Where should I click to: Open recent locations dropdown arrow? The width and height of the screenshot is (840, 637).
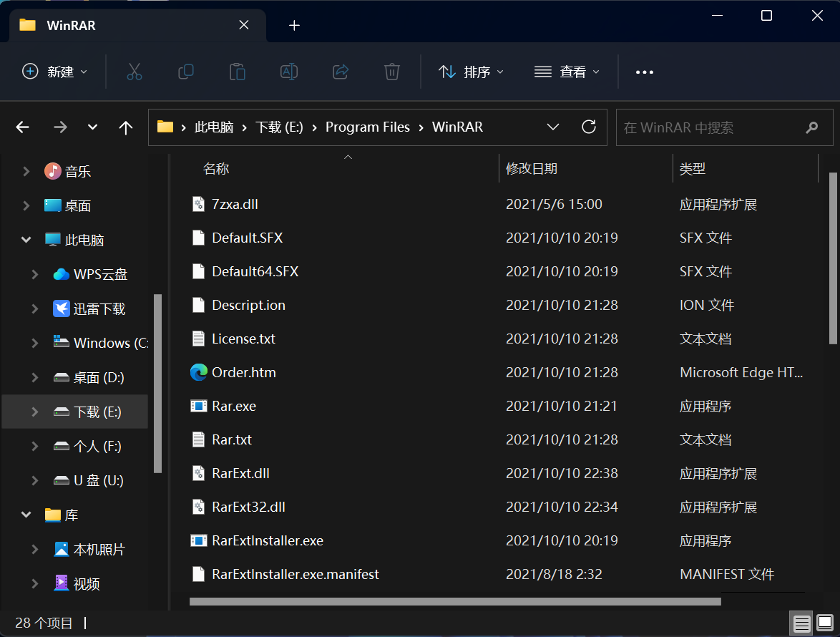(93, 127)
